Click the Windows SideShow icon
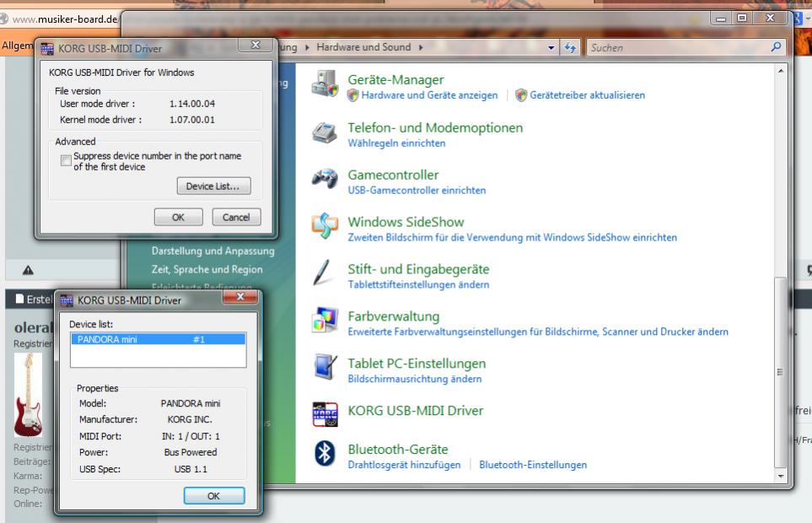Image resolution: width=812 pixels, height=523 pixels. coord(325,226)
